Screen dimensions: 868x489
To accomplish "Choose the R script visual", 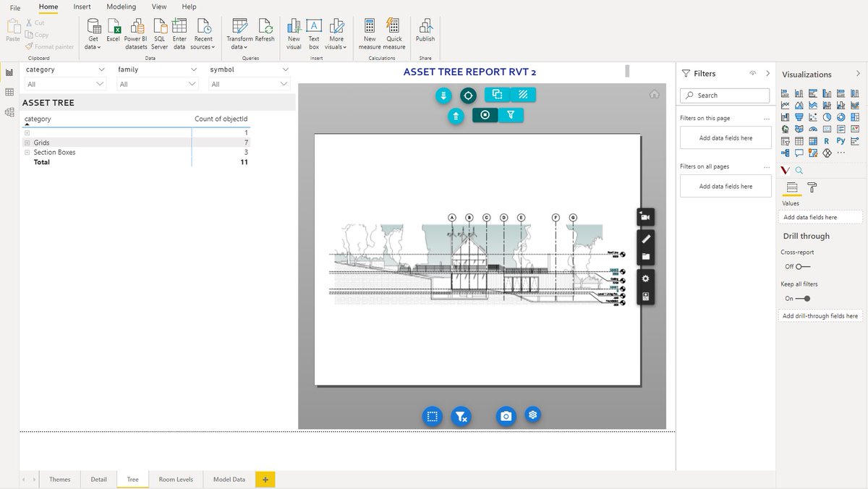I will [x=827, y=141].
